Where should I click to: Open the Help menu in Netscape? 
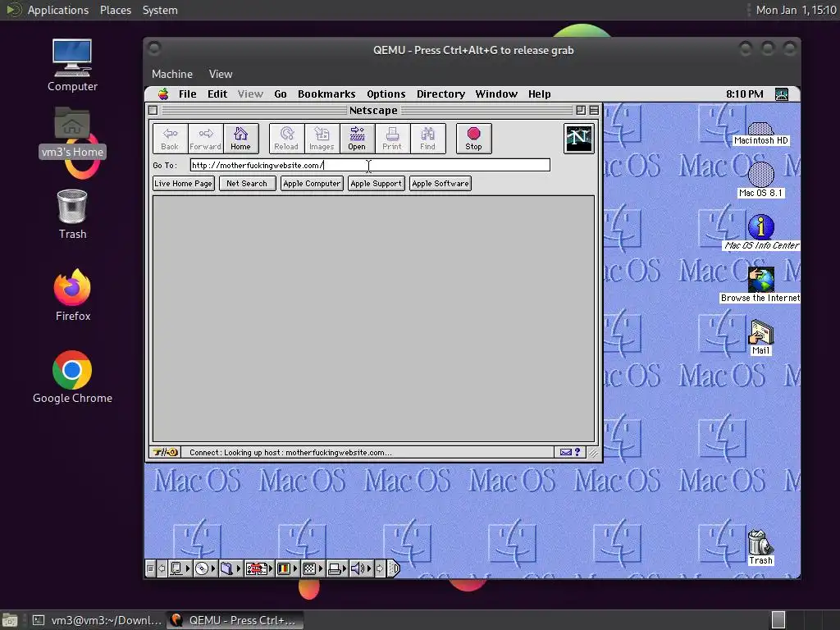point(540,94)
